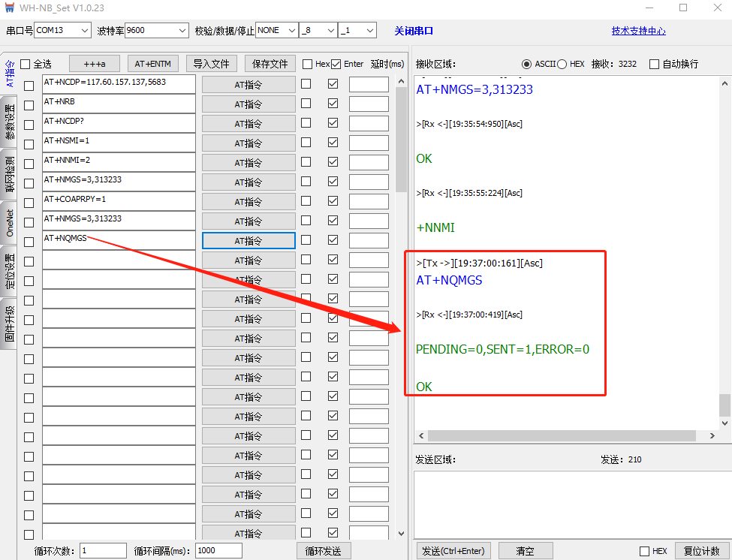This screenshot has width=732, height=560.
Task: Click delay field in the AT+NCDP? row
Action: [369, 124]
